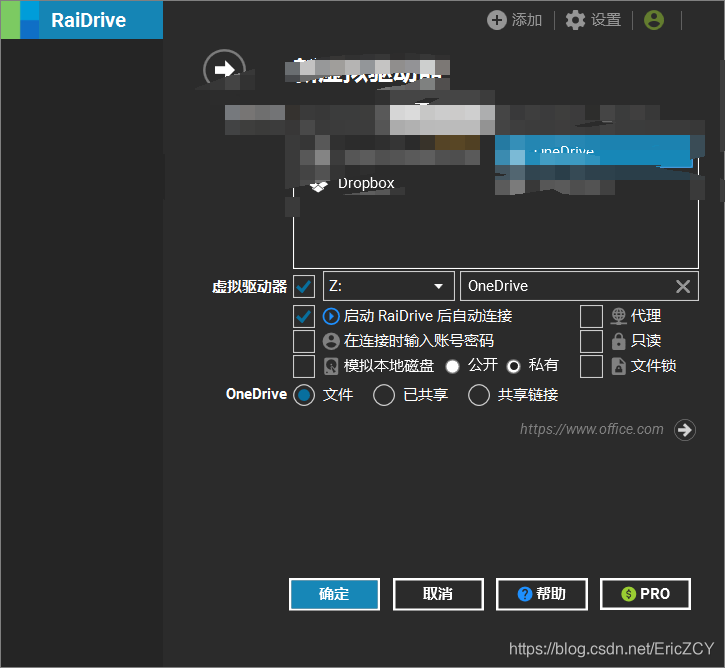The width and height of the screenshot is (725, 668).
Task: Click the account person icon beside 在连接时输入账号密码
Action: 331,342
